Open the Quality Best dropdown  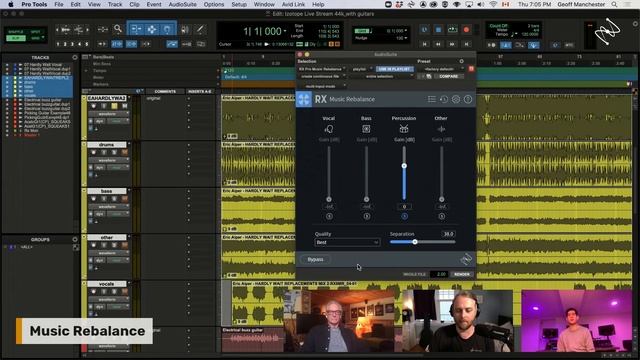[347, 242]
